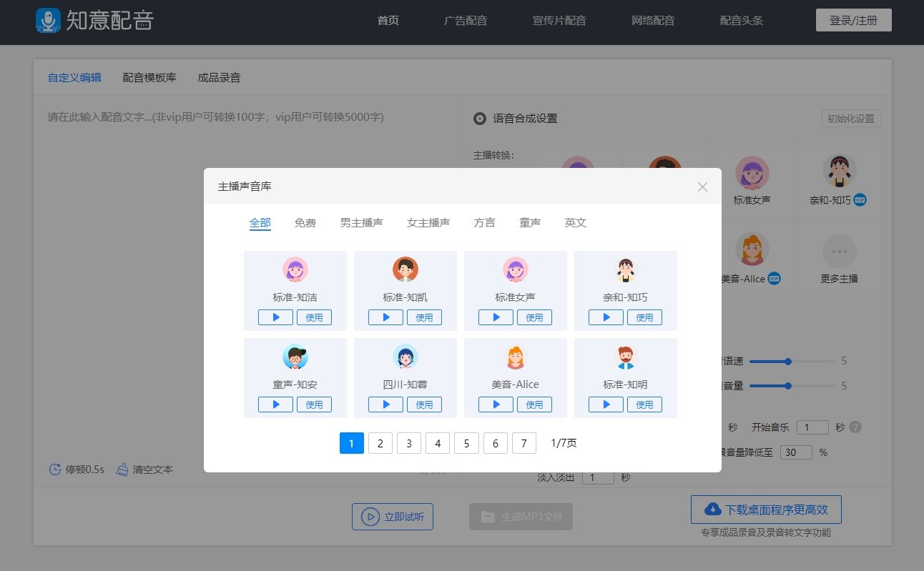This screenshot has height=571, width=924.
Task: Switch to the 配音模板库 tab
Action: [x=149, y=77]
